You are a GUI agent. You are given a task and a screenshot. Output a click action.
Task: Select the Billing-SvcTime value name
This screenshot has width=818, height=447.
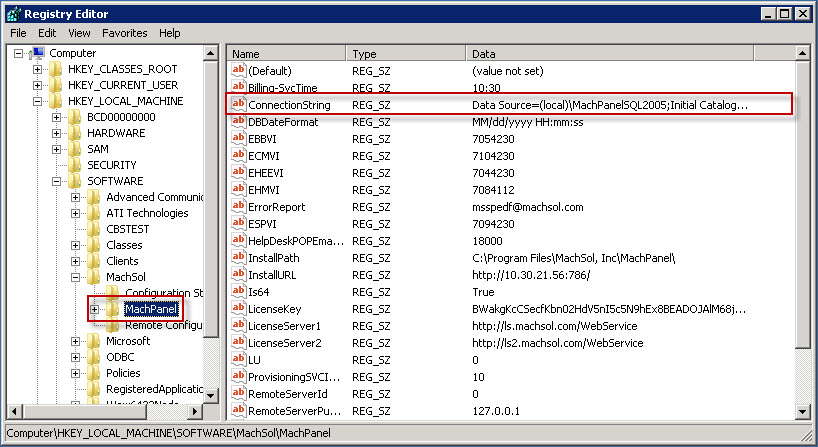point(283,88)
